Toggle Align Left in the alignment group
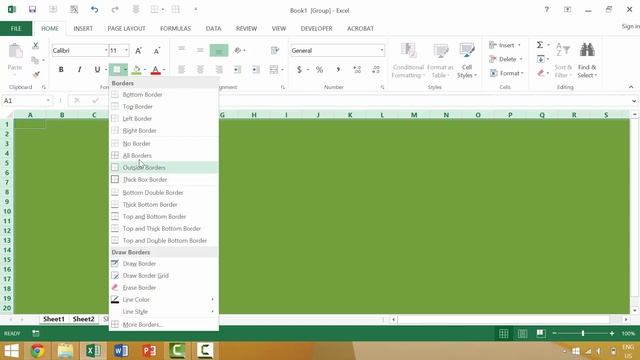Viewport: 640px width, 360px height. point(182,70)
